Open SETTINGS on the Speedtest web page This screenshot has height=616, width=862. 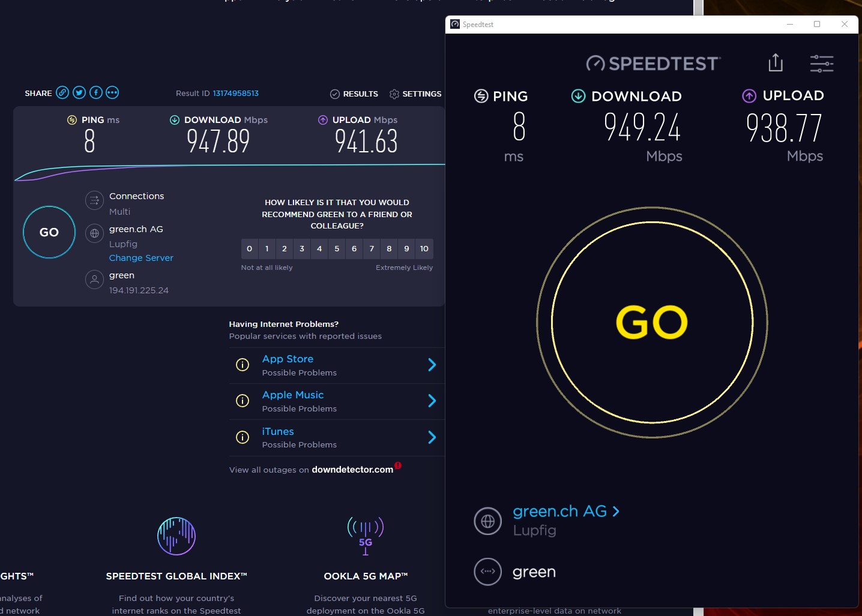[x=415, y=94]
